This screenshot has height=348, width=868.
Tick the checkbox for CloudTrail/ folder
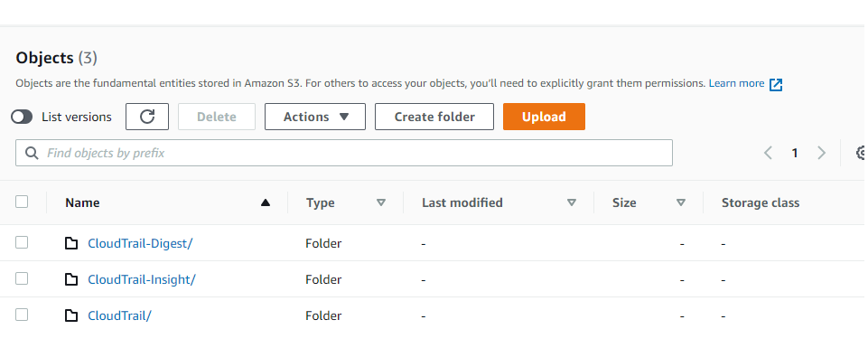point(22,315)
